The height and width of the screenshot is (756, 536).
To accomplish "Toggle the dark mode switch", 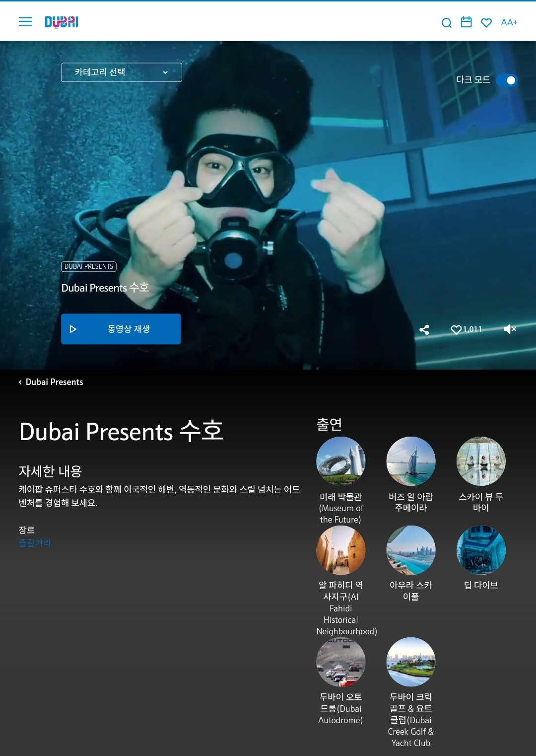I will click(507, 80).
